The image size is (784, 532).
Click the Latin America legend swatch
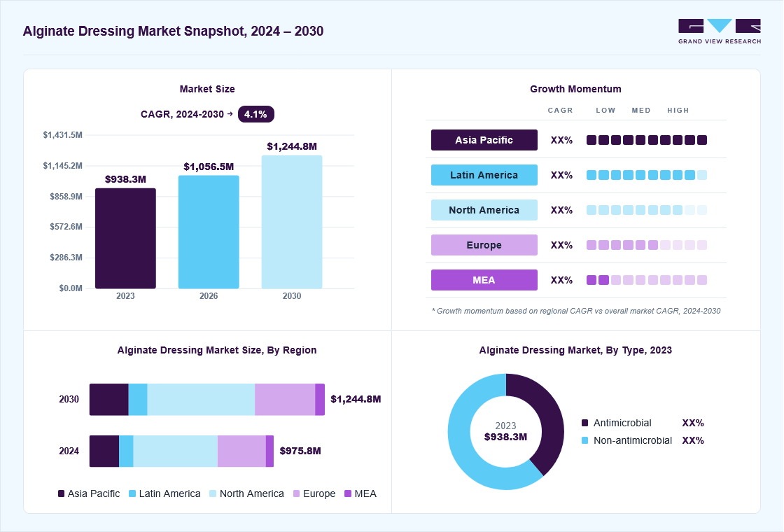(x=132, y=493)
